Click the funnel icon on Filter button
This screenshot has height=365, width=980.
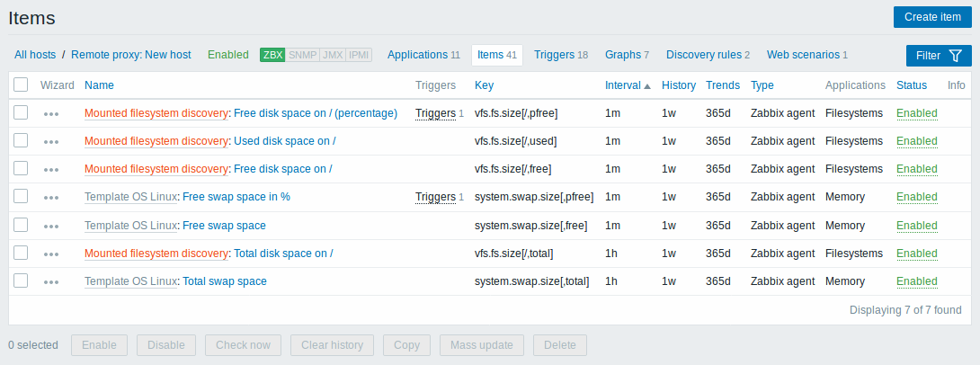tap(955, 56)
